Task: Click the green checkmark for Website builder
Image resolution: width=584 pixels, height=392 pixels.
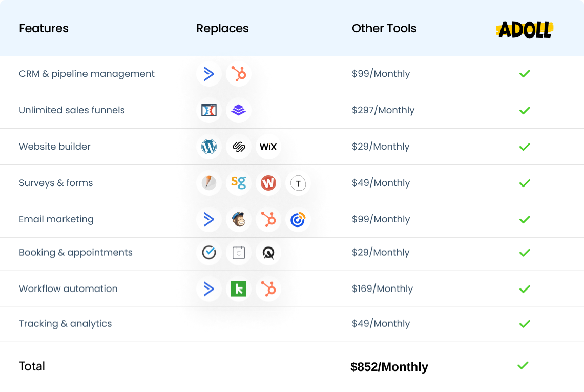Action: pyautogui.click(x=525, y=147)
